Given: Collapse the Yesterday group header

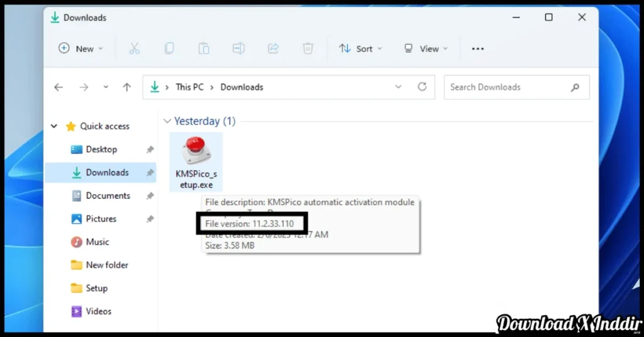Looking at the screenshot, I should (x=167, y=121).
